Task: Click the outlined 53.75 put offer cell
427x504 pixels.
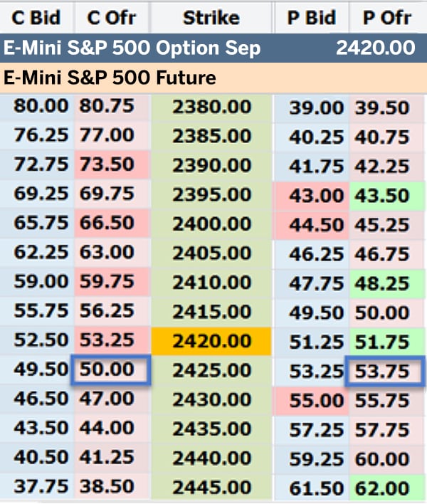Action: point(384,371)
